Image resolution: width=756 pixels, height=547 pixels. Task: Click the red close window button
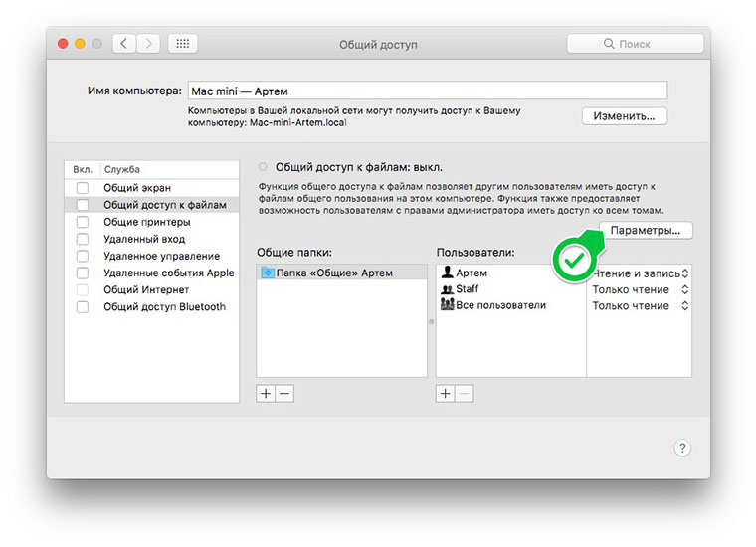[63, 44]
